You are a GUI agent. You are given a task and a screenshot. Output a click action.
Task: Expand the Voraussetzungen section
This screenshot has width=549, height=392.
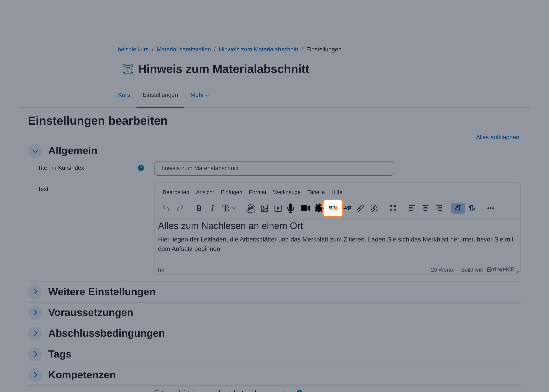point(35,313)
